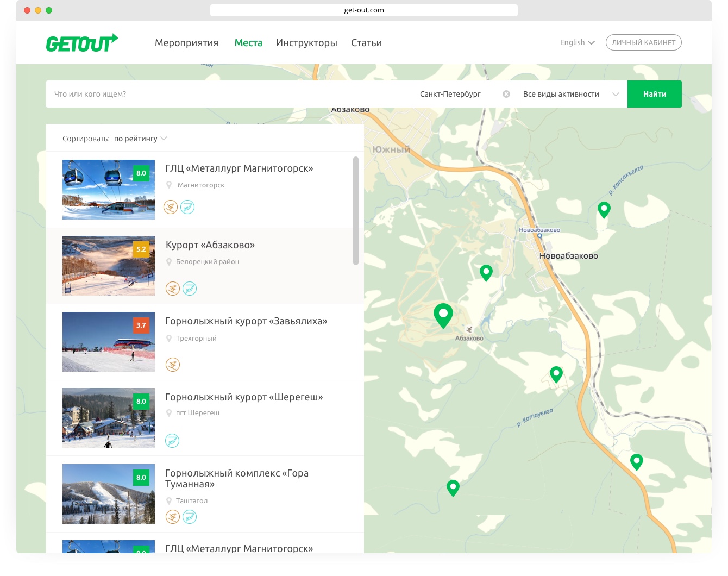Open Личный кабинет
The width and height of the screenshot is (728, 576).
click(644, 42)
